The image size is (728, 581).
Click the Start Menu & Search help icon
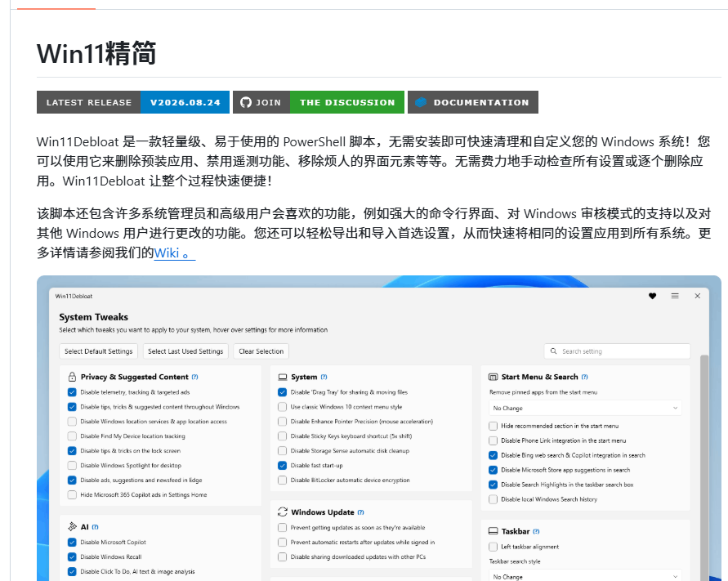point(584,377)
